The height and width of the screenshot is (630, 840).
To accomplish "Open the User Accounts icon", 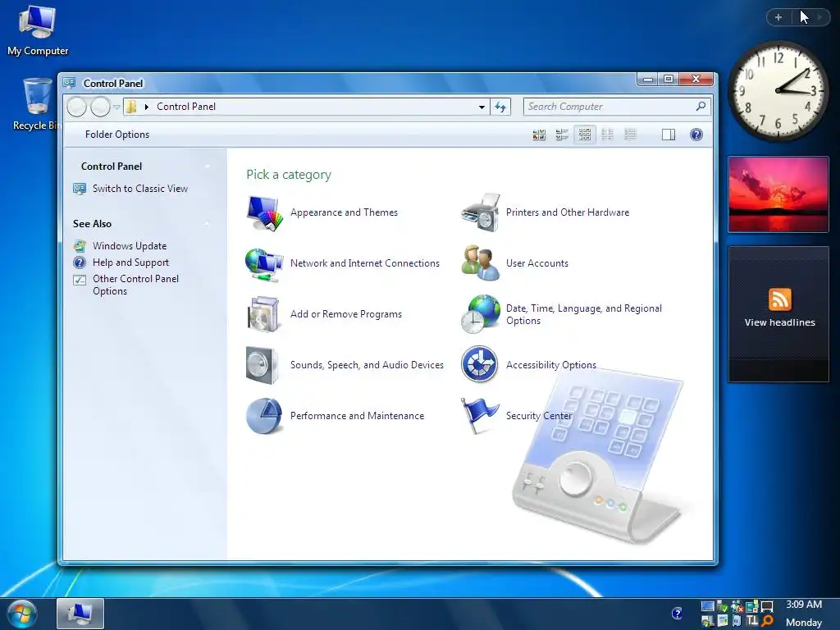I will pos(481,263).
